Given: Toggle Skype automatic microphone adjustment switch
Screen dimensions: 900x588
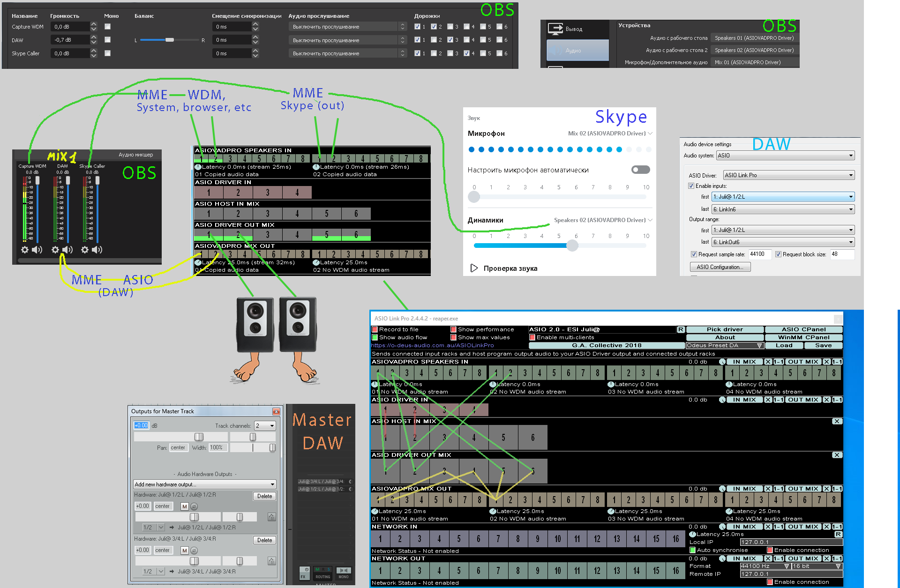Looking at the screenshot, I should coord(640,170).
